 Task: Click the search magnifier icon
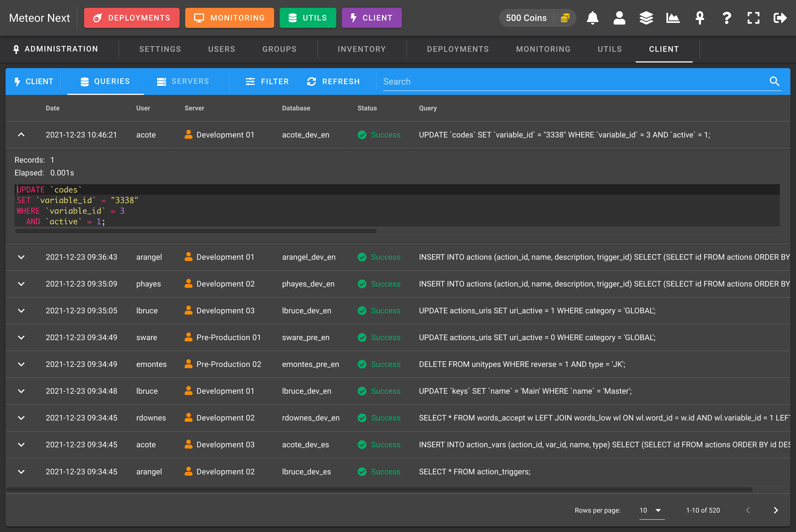click(774, 81)
